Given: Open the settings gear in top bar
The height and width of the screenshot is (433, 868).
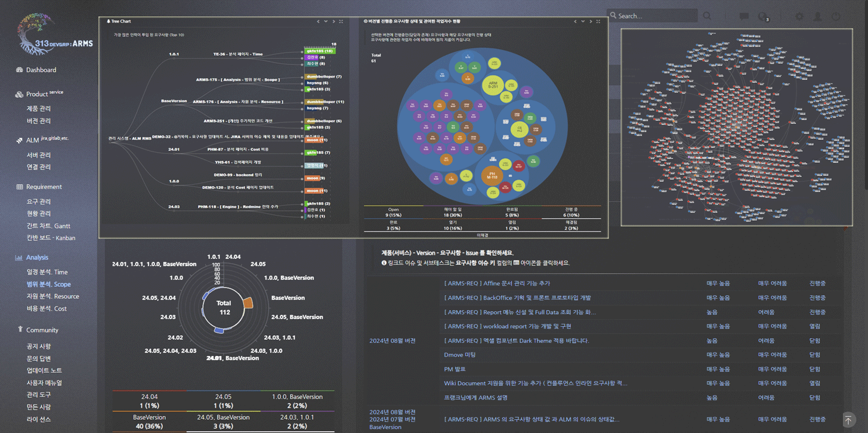Looking at the screenshot, I should coord(799,16).
